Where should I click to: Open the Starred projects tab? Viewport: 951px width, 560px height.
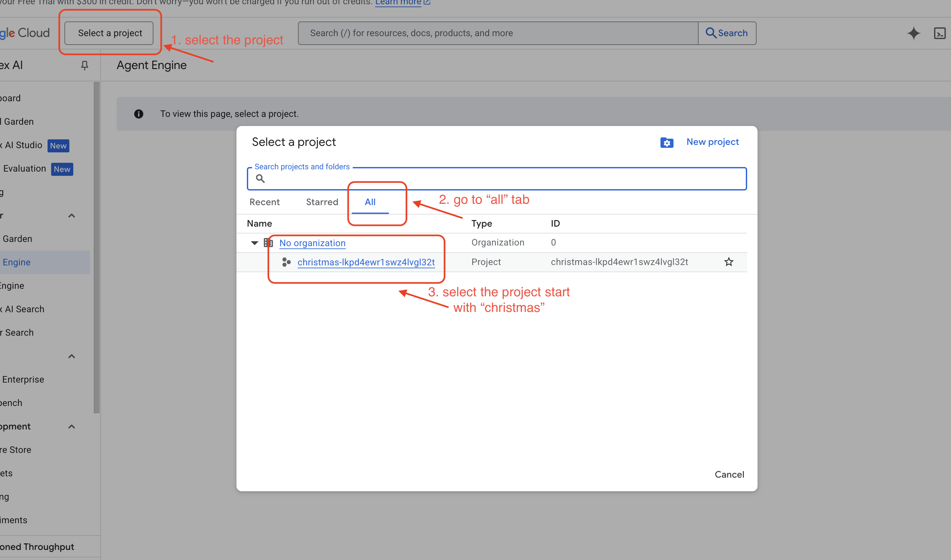click(322, 202)
